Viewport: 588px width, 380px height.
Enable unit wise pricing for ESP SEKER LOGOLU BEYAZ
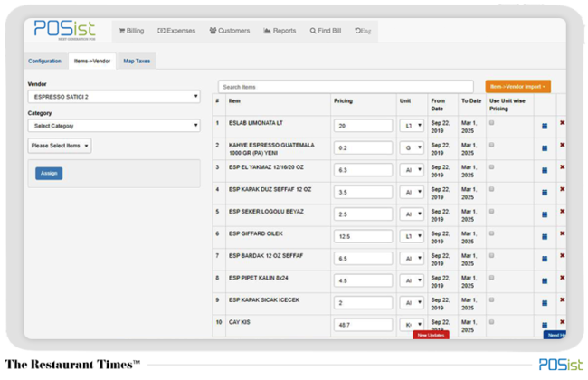pos(491,211)
